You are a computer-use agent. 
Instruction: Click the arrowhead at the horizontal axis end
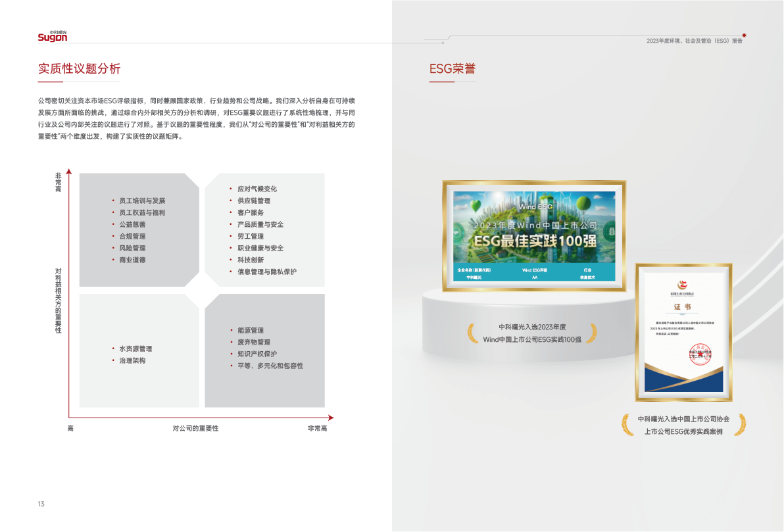(331, 418)
